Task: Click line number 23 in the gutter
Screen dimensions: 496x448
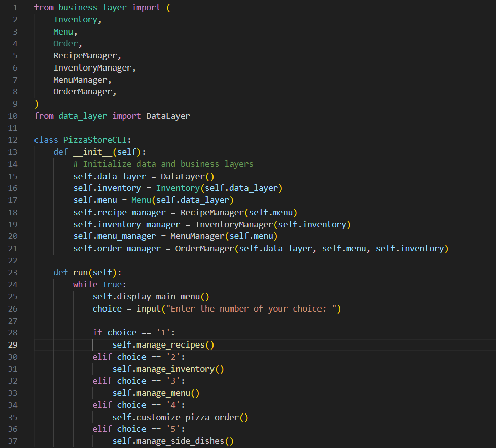Action: pos(13,272)
